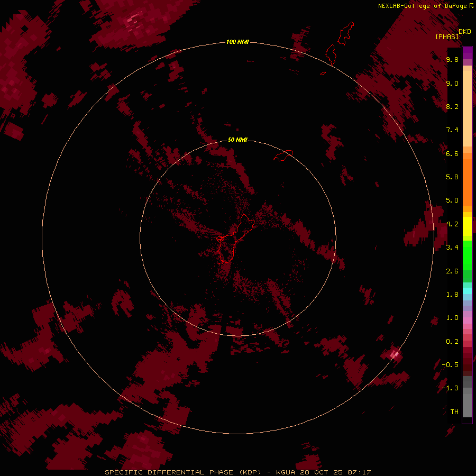
Task: Click the 50 NMI range ring label
Action: (x=237, y=140)
